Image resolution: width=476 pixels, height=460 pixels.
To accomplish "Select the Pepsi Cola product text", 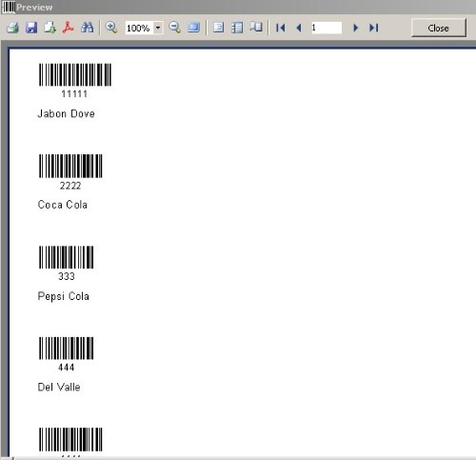I will 64,296.
